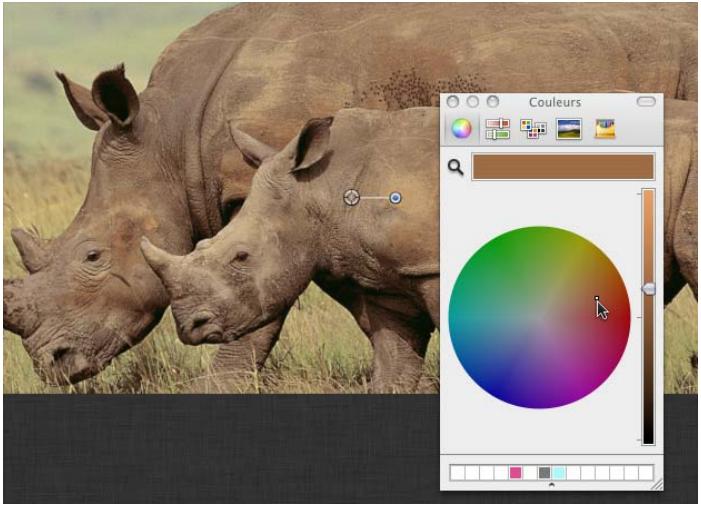Click the brightness slider handle
The image size is (701, 506).
pos(649,289)
